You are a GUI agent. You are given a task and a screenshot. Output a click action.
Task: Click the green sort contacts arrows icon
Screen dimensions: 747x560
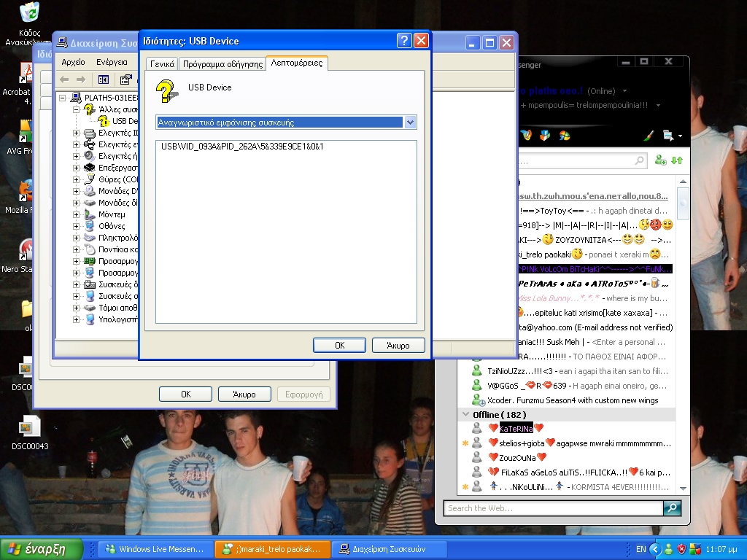coord(678,160)
